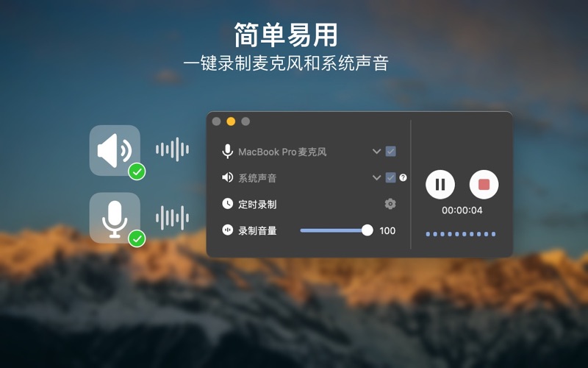Click the speaker icon beside 系统声音
This screenshot has width=588, height=368.
pyautogui.click(x=227, y=177)
